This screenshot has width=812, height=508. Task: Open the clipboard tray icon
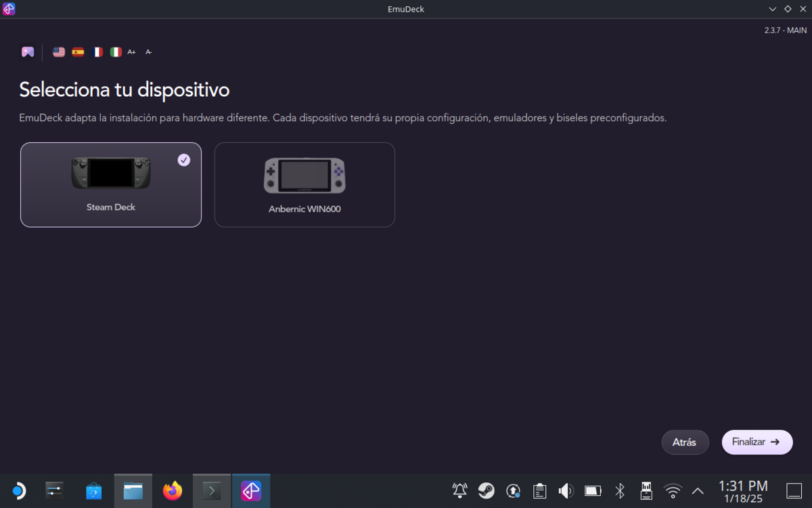[x=539, y=490]
